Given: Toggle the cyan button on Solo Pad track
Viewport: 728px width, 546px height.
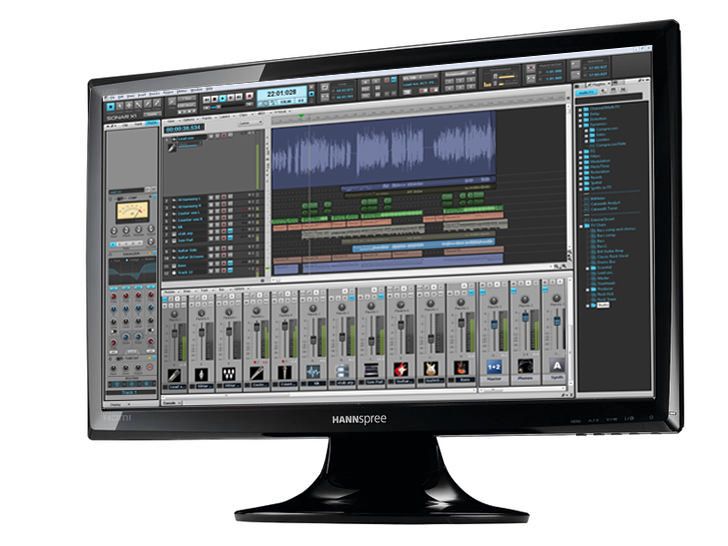Looking at the screenshot, I should (x=230, y=239).
